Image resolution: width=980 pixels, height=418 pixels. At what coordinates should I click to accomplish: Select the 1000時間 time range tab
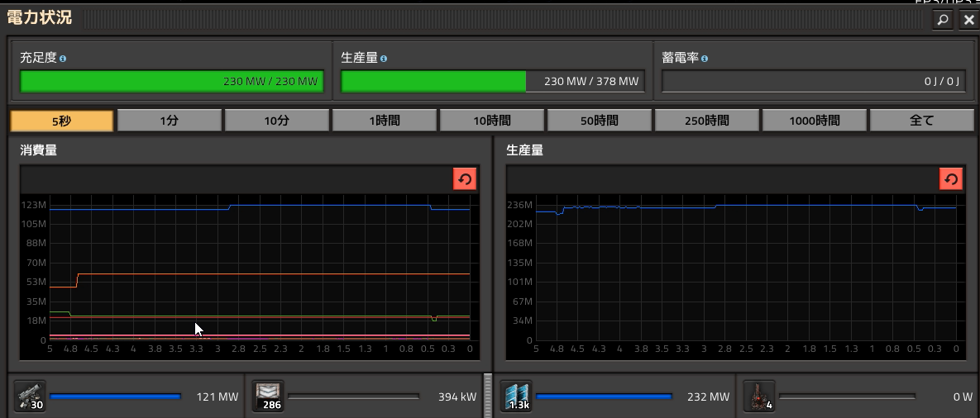[815, 121]
